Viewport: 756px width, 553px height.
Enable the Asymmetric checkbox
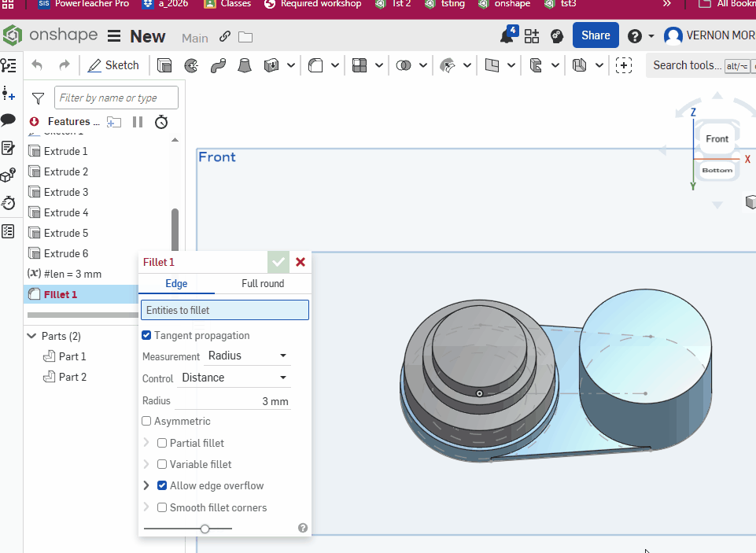[146, 422]
